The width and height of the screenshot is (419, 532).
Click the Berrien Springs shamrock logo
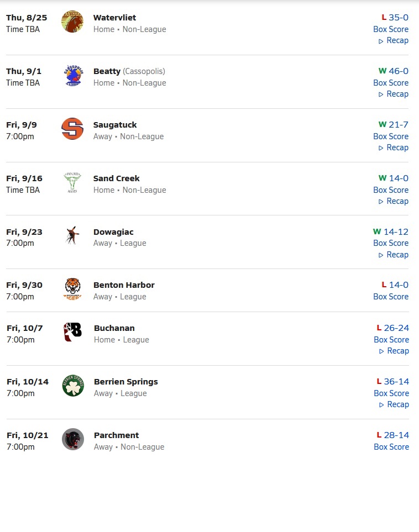coord(73,386)
